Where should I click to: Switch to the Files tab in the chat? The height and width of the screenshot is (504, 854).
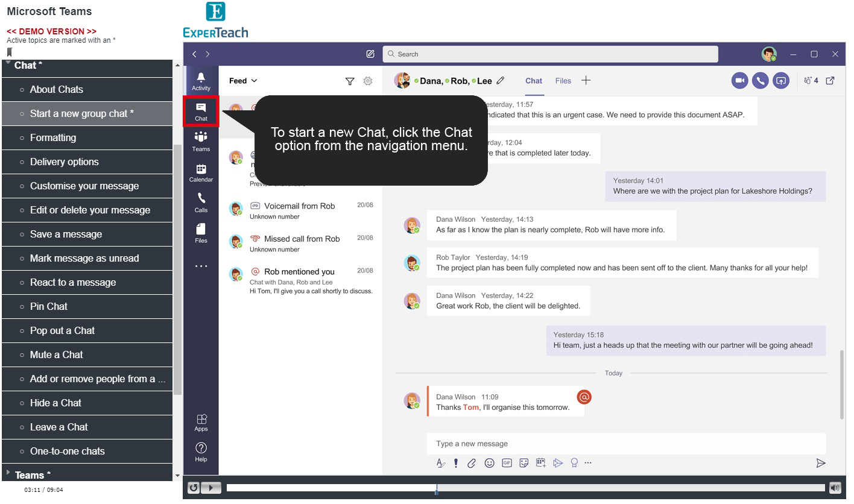click(x=563, y=81)
